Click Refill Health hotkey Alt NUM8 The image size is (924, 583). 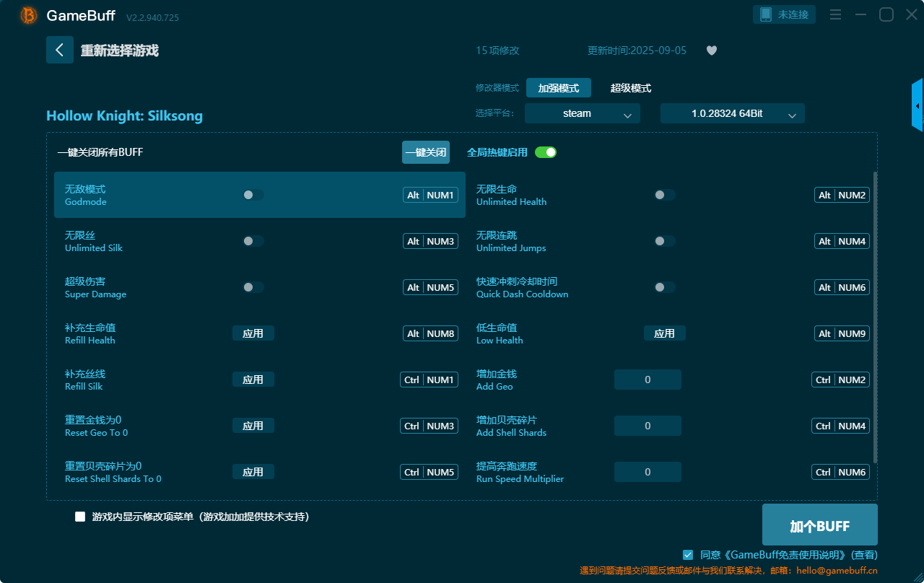click(x=430, y=333)
